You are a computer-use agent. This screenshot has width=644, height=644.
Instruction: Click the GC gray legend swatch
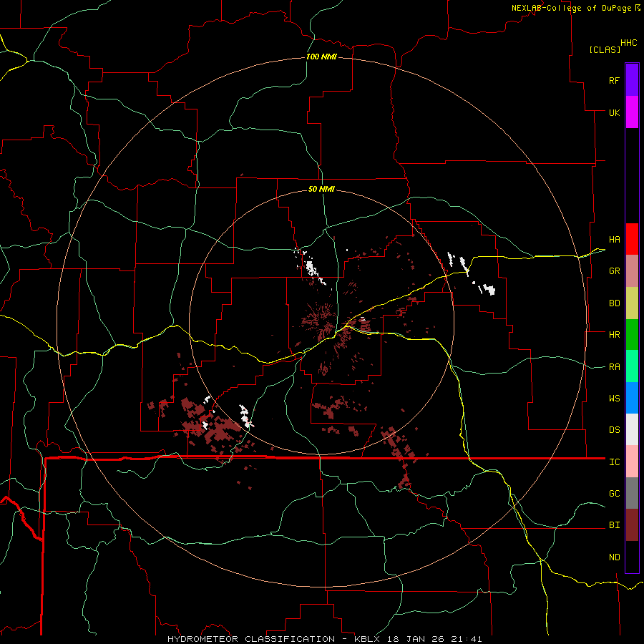(x=632, y=493)
